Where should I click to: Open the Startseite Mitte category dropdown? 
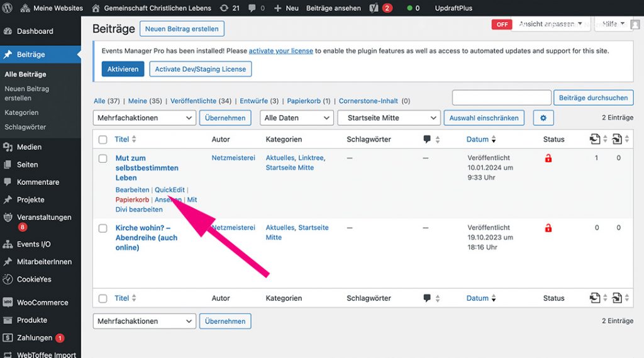pos(389,118)
